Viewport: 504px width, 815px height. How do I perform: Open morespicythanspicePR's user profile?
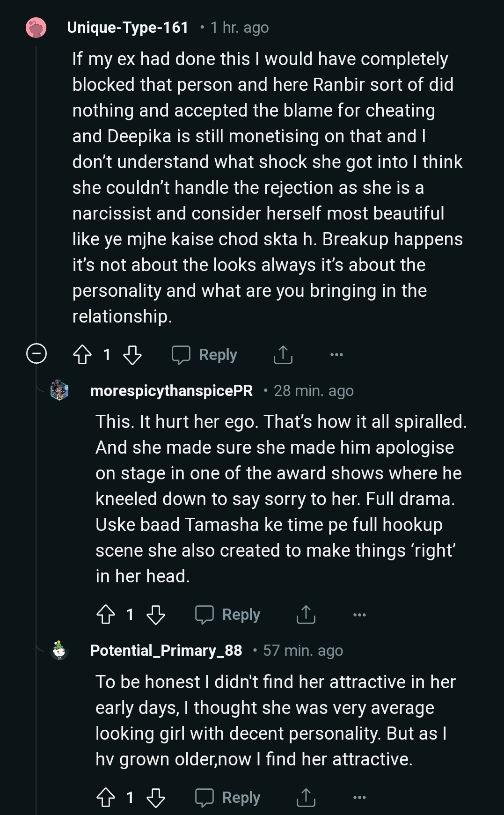coord(171,390)
